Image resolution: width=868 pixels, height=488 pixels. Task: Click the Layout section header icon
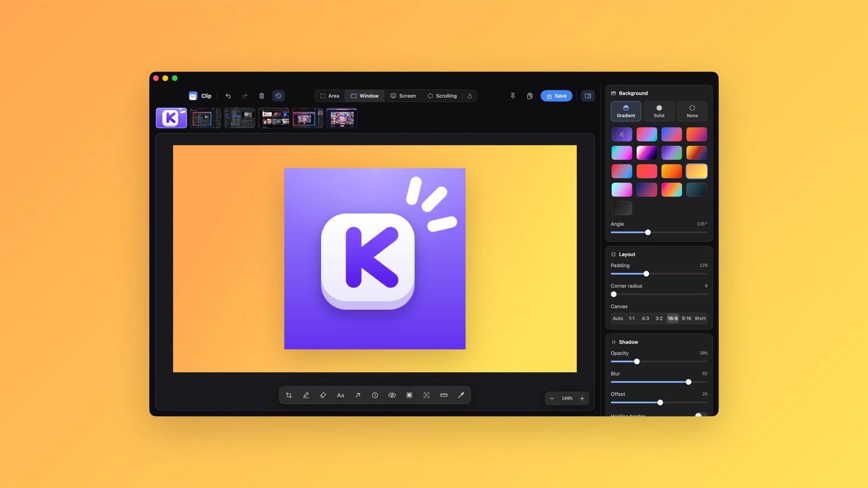point(614,254)
